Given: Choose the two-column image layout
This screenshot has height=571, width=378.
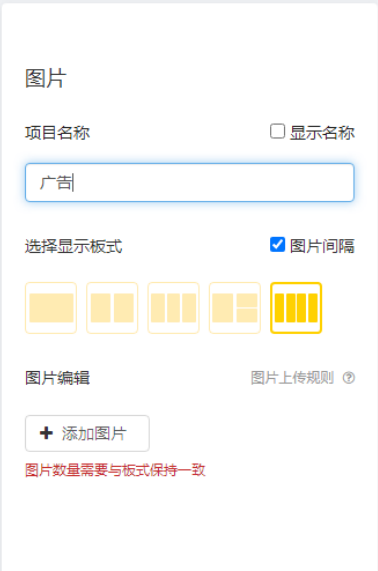Looking at the screenshot, I should click(x=112, y=308).
